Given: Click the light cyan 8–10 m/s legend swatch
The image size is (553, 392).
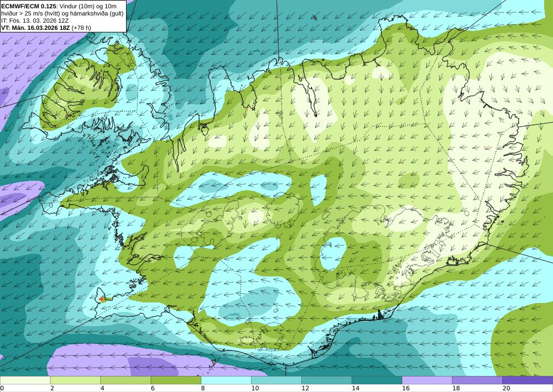Looking at the screenshot, I should (226, 380).
